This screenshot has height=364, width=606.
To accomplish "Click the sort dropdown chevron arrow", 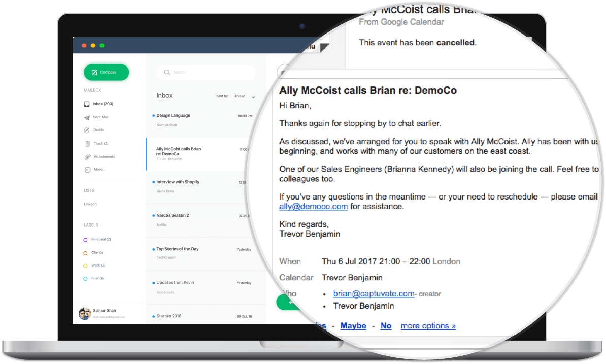I will coord(254,97).
